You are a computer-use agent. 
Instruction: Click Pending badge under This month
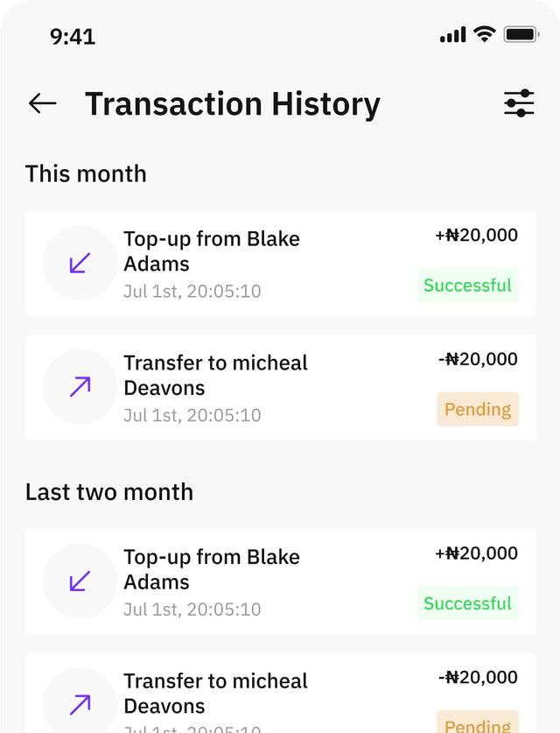coord(478,409)
